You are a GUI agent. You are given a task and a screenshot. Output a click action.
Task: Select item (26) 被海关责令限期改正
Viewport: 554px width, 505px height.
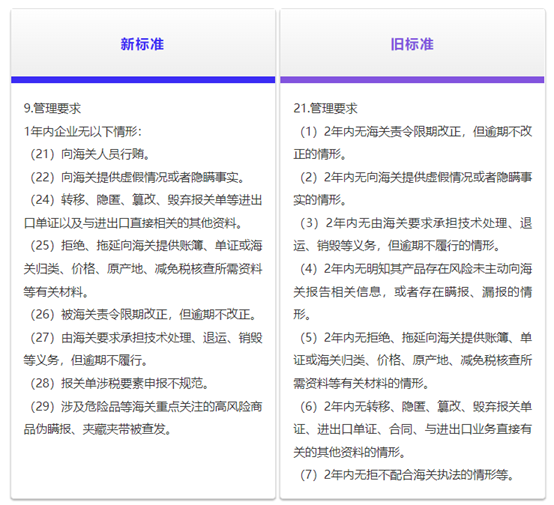coord(144,315)
